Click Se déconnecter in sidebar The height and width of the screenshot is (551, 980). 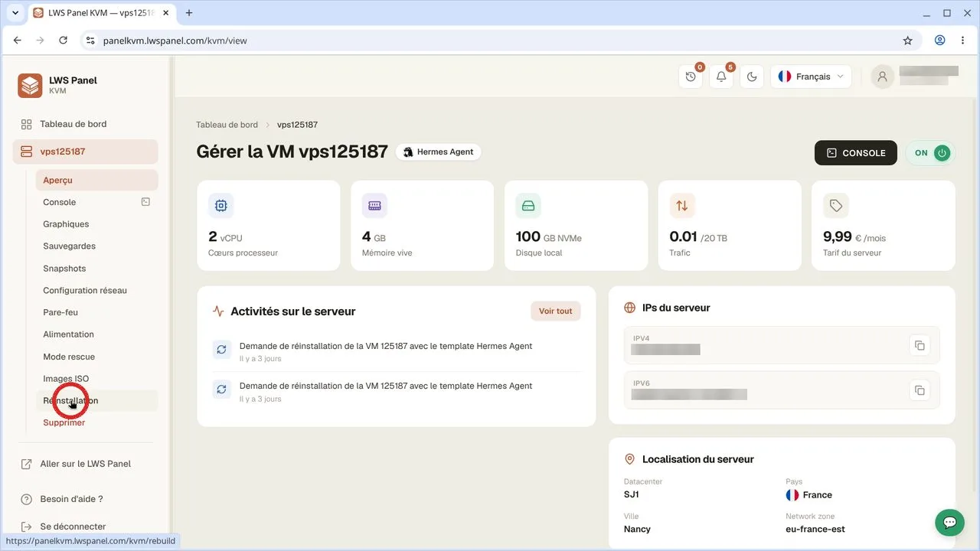click(x=86, y=527)
